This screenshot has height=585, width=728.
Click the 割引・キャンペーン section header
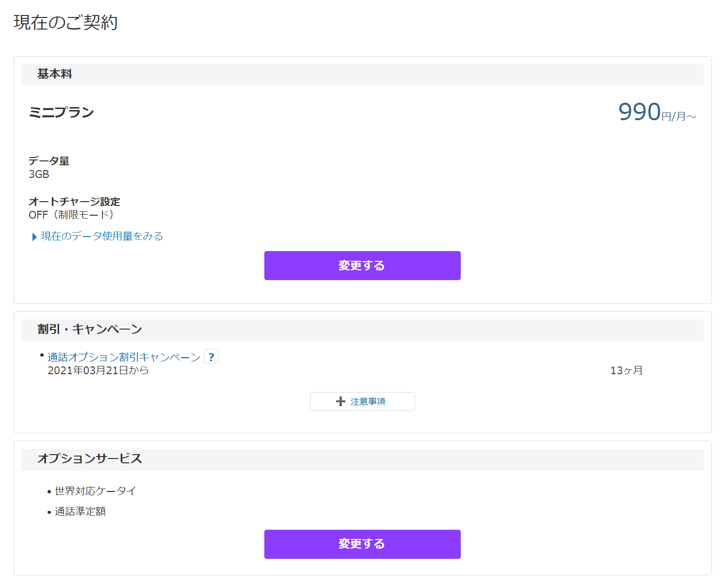[362, 330]
